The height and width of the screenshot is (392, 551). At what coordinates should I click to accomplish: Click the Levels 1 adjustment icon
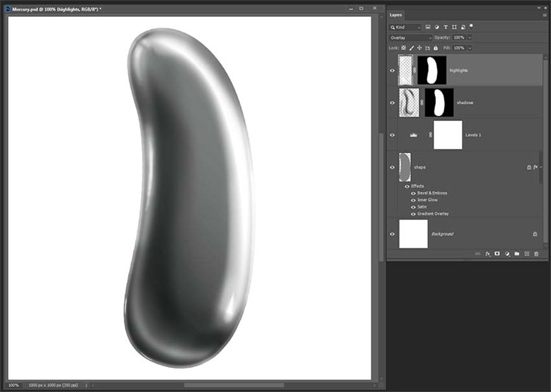[414, 135]
